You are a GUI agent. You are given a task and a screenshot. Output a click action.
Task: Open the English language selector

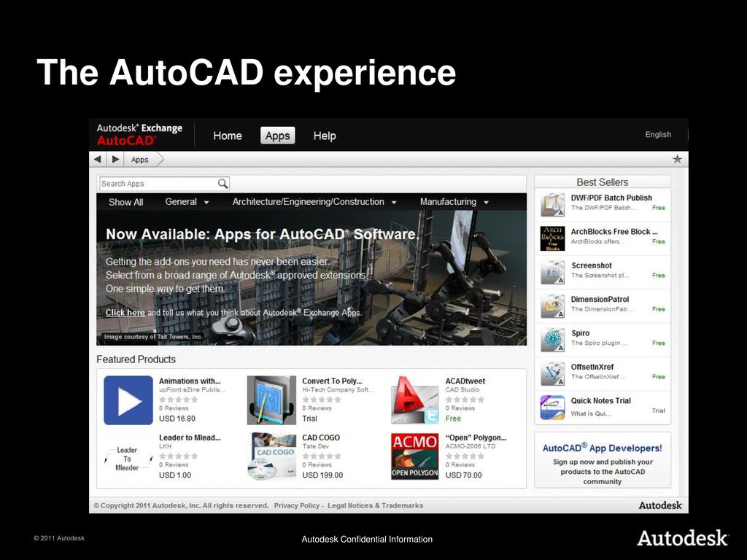coord(658,135)
